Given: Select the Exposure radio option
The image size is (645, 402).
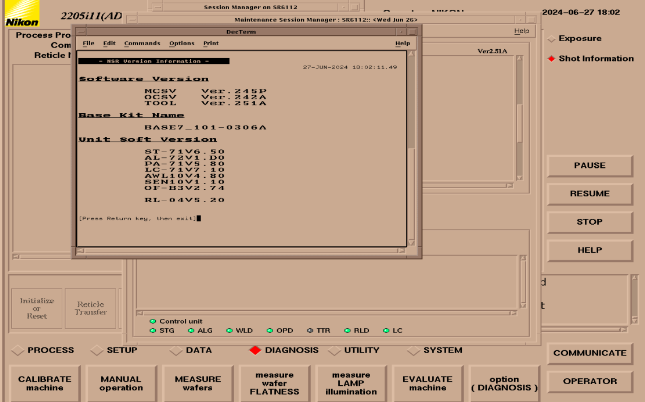Looking at the screenshot, I should coord(551,39).
